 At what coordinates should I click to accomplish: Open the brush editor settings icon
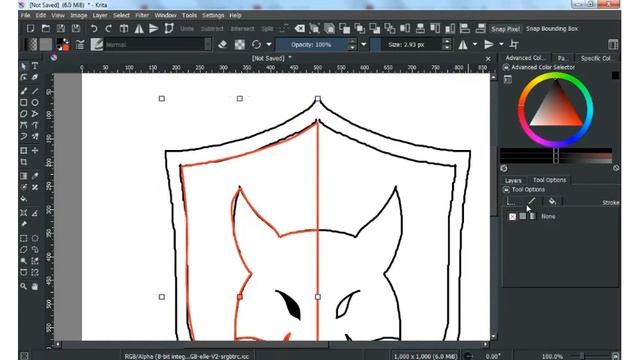click(x=80, y=44)
